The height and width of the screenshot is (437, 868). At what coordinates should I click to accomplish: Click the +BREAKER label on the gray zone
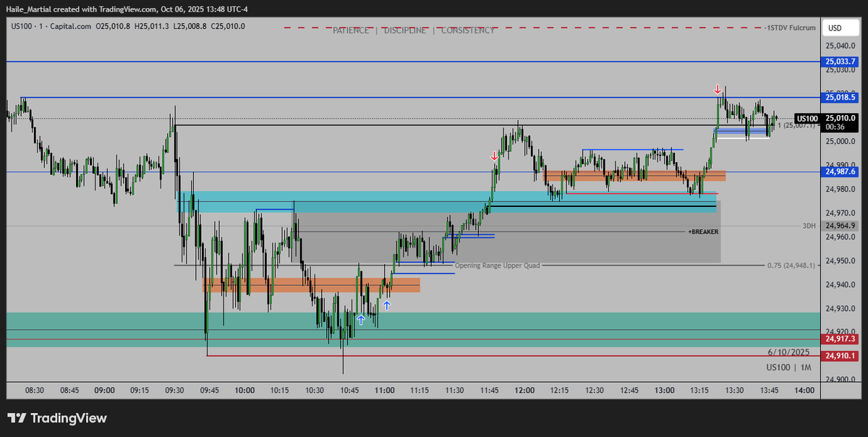[703, 232]
